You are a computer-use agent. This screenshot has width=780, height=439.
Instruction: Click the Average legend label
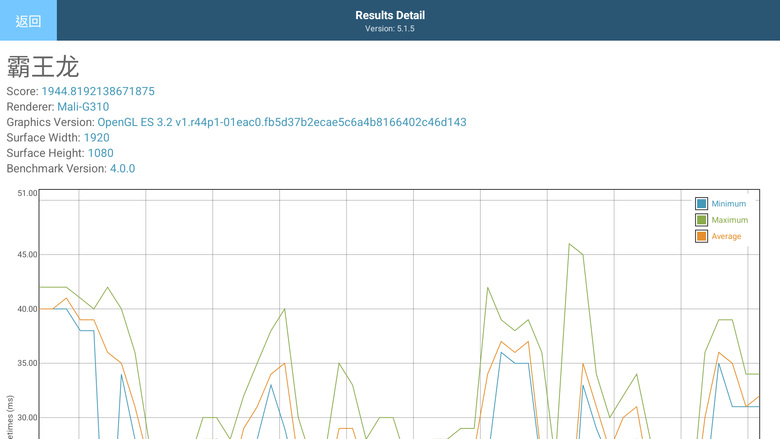[x=726, y=237]
